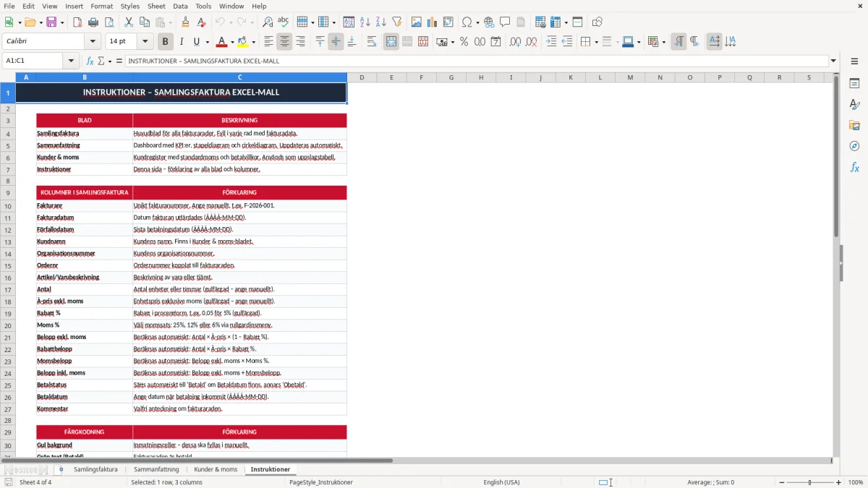Image resolution: width=868 pixels, height=488 pixels.
Task: Open the Data menu
Action: [180, 6]
